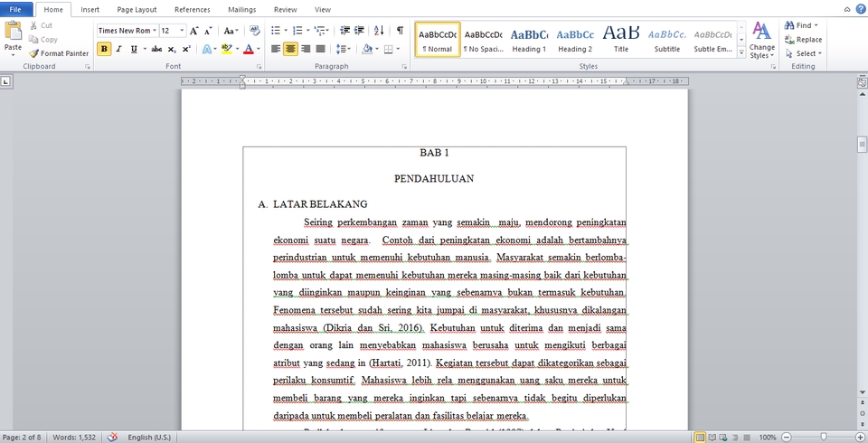This screenshot has width=868, height=443.
Task: Click the Cut scissors button
Action: click(41, 25)
